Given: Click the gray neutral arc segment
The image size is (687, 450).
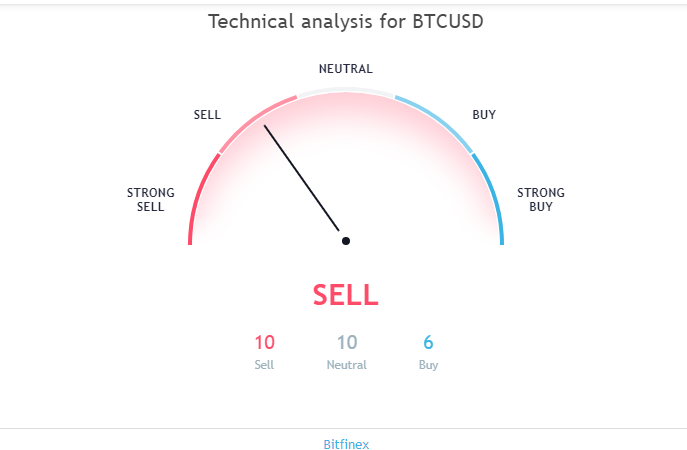Looking at the screenshot, I should 346,90.
